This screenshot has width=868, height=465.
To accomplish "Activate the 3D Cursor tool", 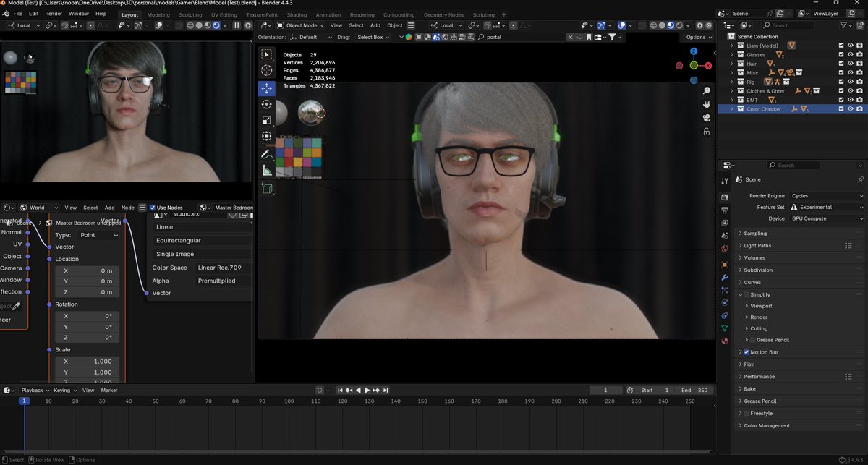I will pyautogui.click(x=267, y=70).
